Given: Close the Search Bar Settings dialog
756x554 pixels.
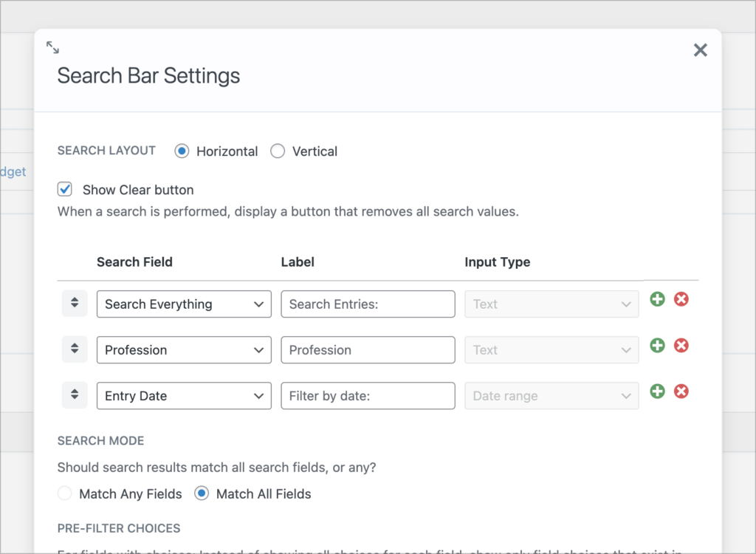Looking at the screenshot, I should (700, 49).
